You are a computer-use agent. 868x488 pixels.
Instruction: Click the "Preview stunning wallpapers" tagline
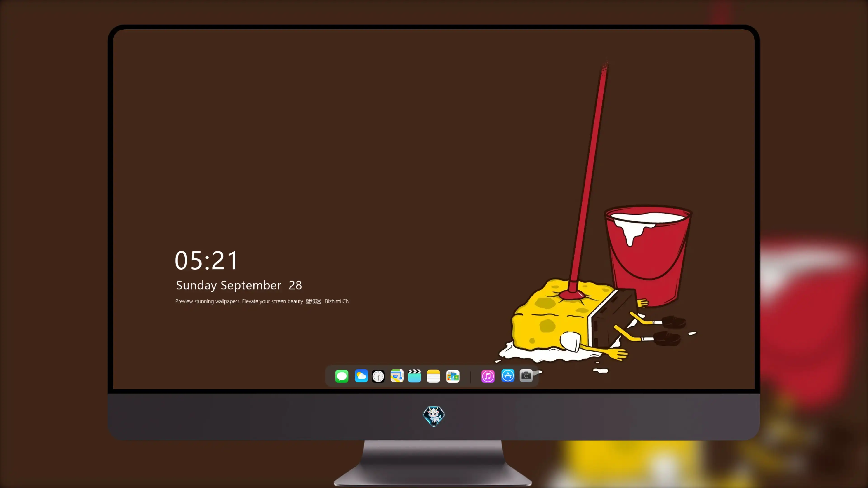262,301
